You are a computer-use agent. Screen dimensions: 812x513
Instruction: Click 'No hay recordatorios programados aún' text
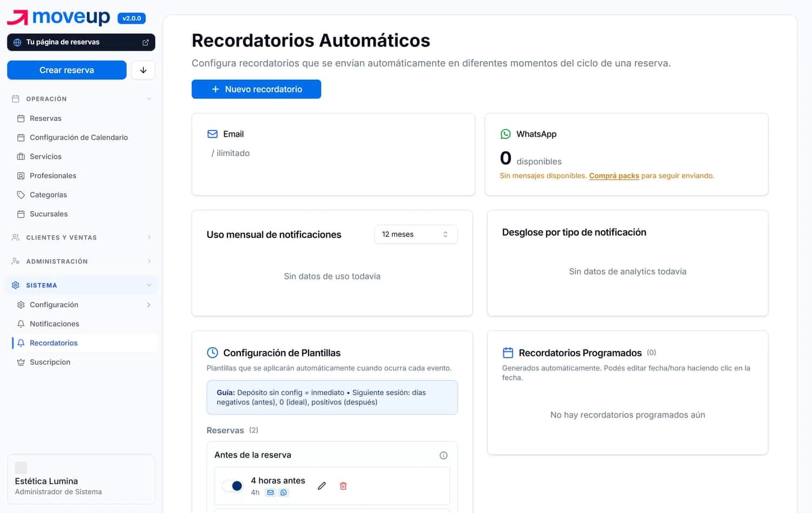[x=627, y=415]
